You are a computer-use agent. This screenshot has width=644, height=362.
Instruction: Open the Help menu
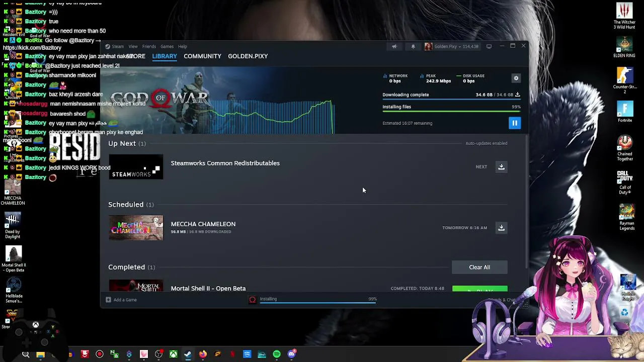pyautogui.click(x=183, y=46)
